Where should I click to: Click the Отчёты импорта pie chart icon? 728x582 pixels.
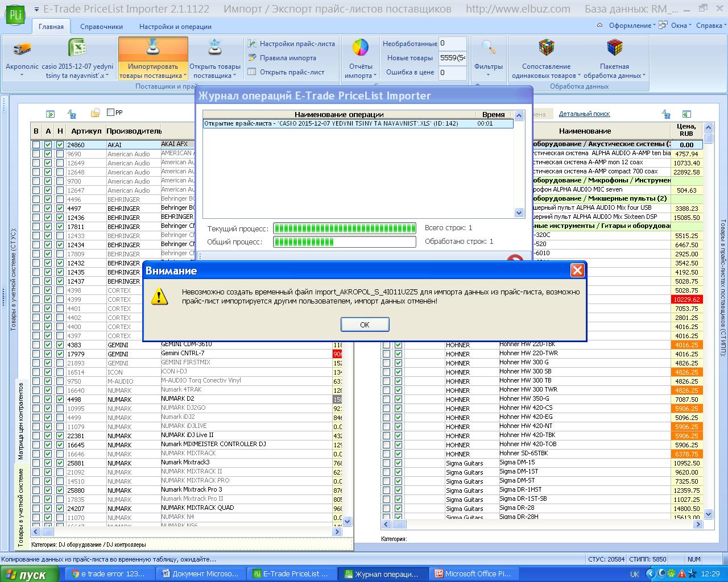pyautogui.click(x=361, y=48)
